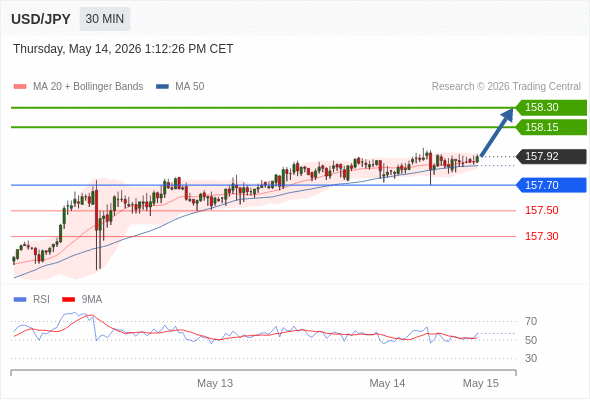Click the 157.30 support price text
This screenshot has width=590, height=400.
pos(541,236)
